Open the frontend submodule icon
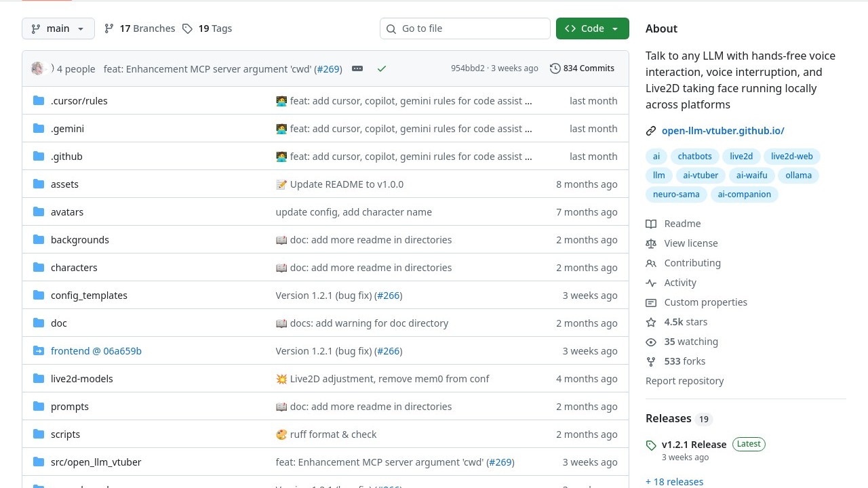The width and height of the screenshot is (868, 488). (39, 351)
